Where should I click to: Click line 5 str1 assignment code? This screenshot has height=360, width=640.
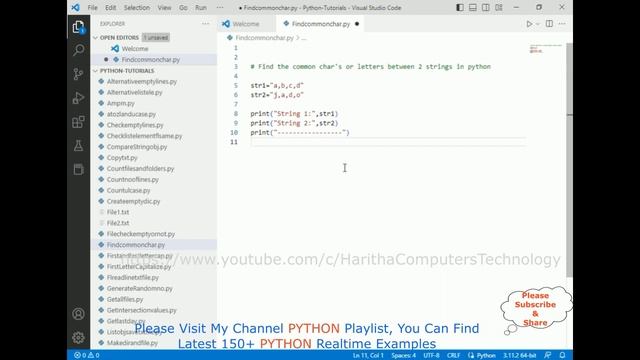point(277,86)
